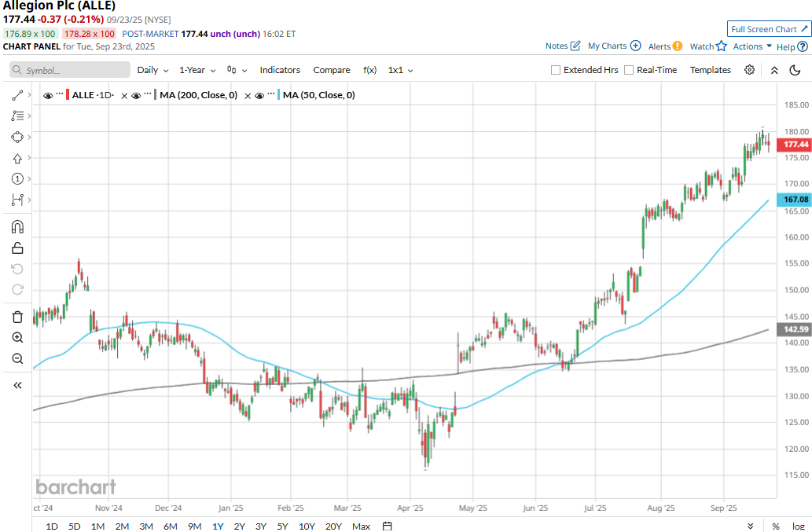Choose the shapes drawing tool
Viewport: 812px width, 532px height.
click(x=17, y=138)
